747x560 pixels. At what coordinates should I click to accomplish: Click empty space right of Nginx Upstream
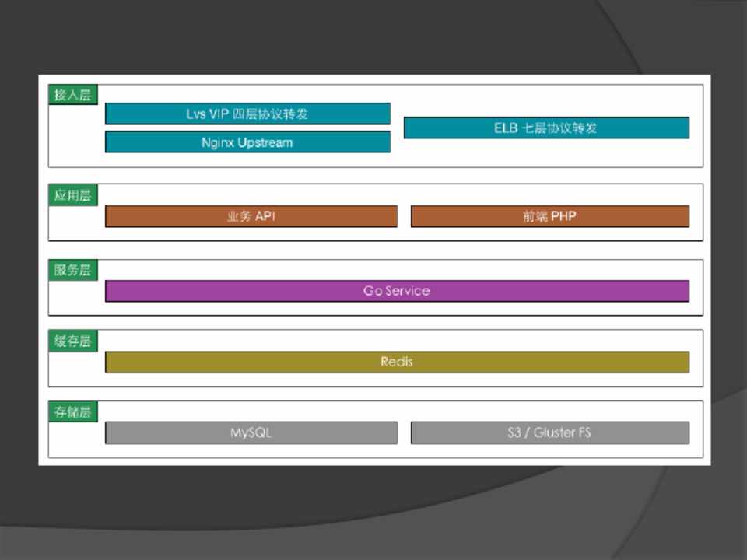pos(545,154)
